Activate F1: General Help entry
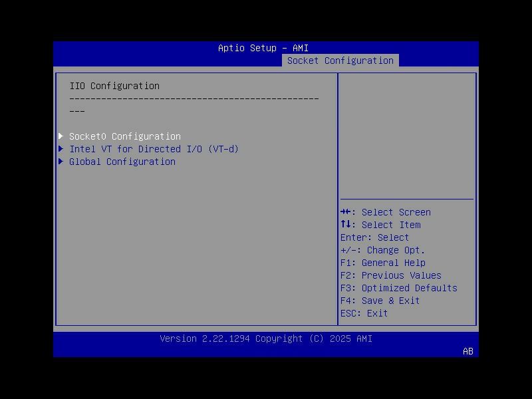Screen dimensions: 532x399 pos(382,263)
